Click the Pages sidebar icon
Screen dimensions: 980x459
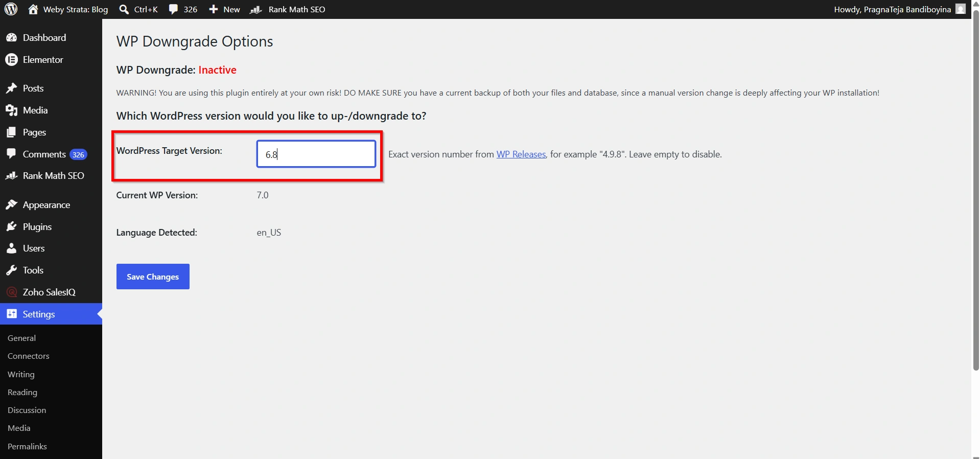point(11,132)
